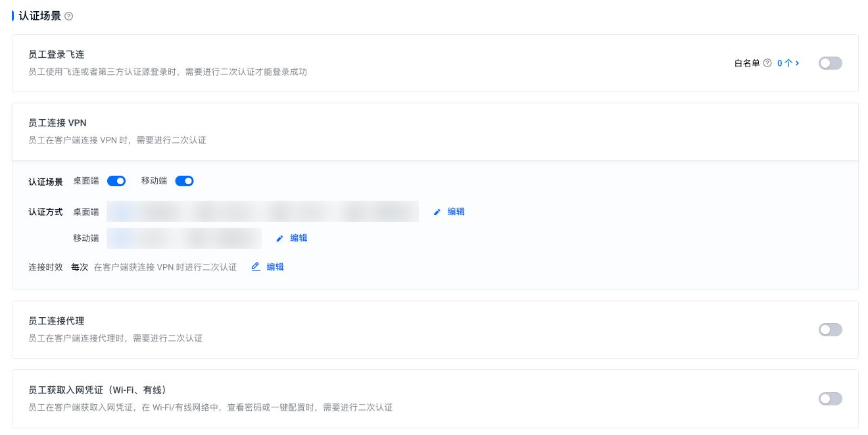Enable the 员工连接代理 switch

coord(830,330)
